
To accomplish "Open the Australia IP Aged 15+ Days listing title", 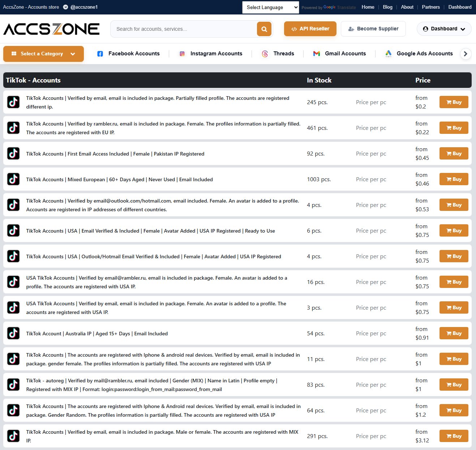I will (x=97, y=334).
